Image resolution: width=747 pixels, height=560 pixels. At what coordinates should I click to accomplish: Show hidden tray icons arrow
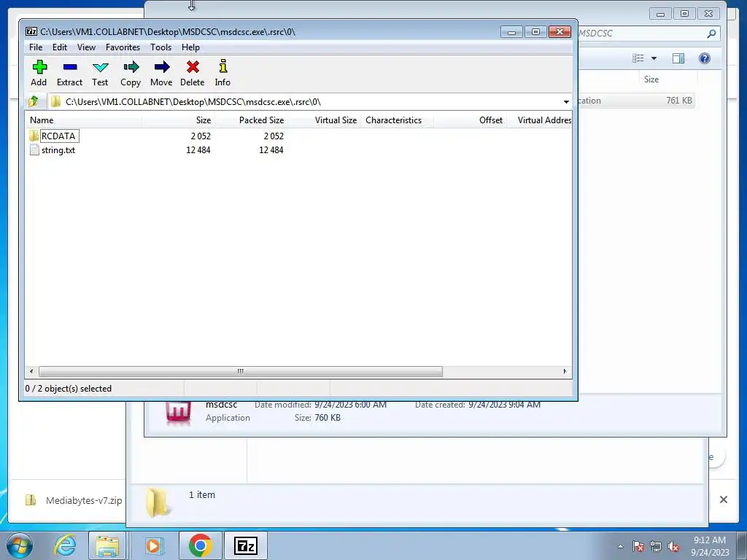(620, 547)
